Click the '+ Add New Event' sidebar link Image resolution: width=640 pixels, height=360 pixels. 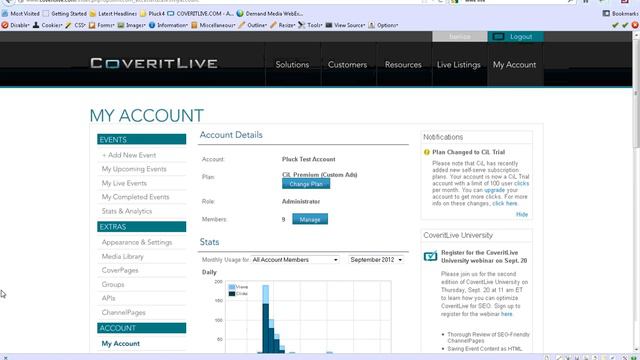pos(129,155)
